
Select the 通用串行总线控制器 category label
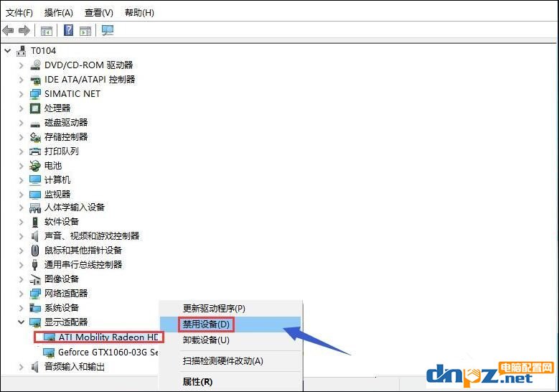[x=83, y=265]
